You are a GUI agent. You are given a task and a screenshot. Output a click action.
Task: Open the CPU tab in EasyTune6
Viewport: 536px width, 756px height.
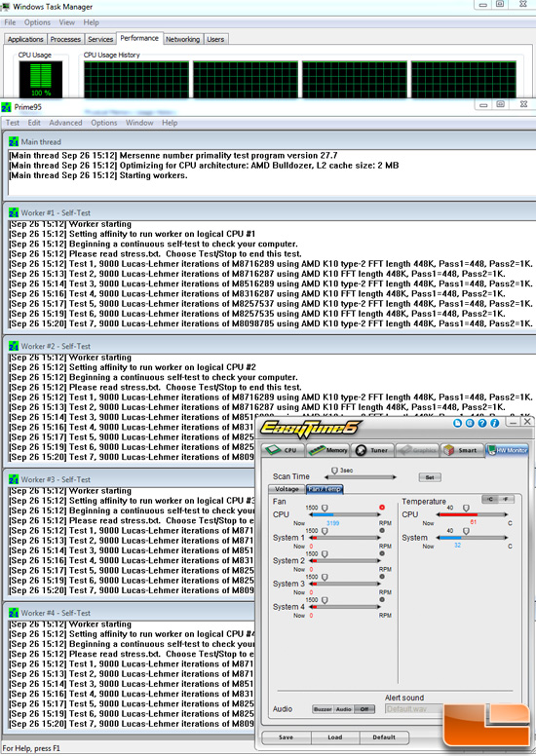point(284,450)
